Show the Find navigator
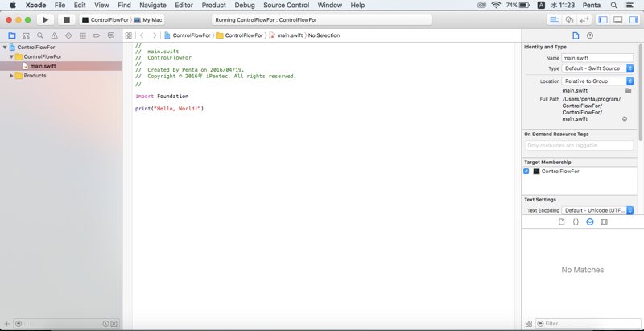Image resolution: width=644 pixels, height=331 pixels. point(39,35)
